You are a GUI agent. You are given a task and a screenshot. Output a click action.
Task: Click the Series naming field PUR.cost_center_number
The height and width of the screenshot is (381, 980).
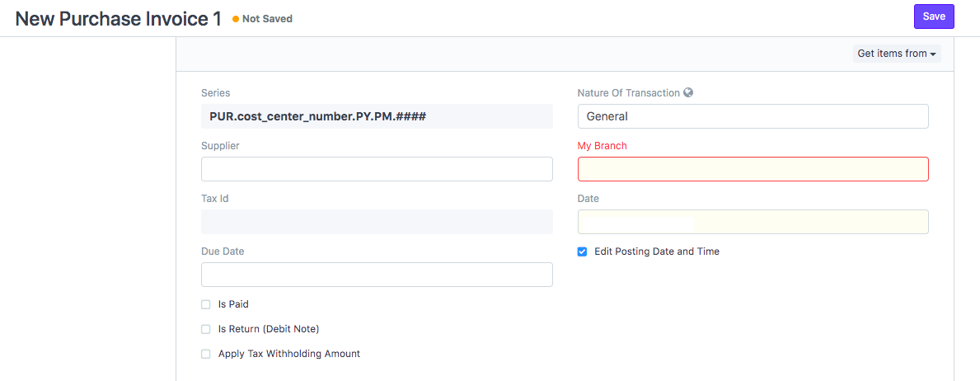(x=377, y=116)
